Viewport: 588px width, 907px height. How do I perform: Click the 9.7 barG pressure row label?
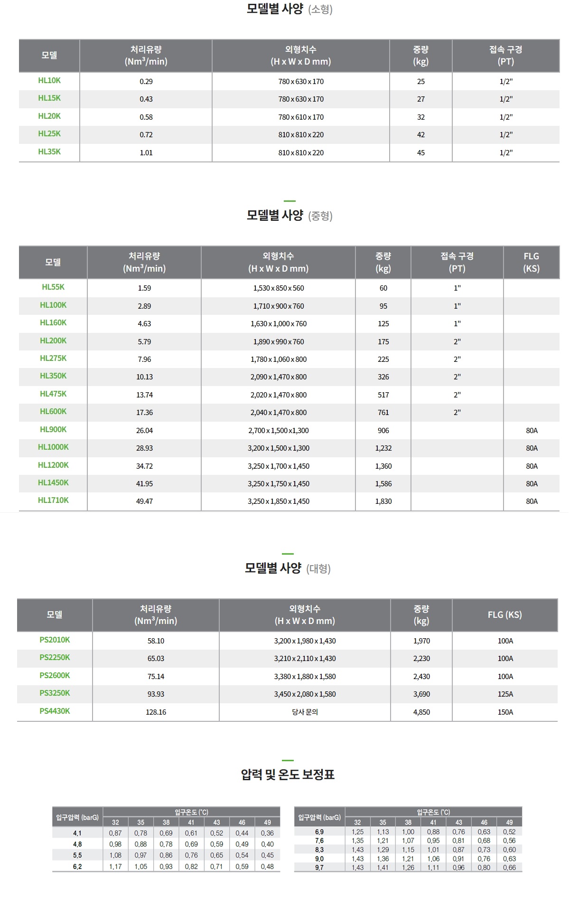tap(319, 868)
